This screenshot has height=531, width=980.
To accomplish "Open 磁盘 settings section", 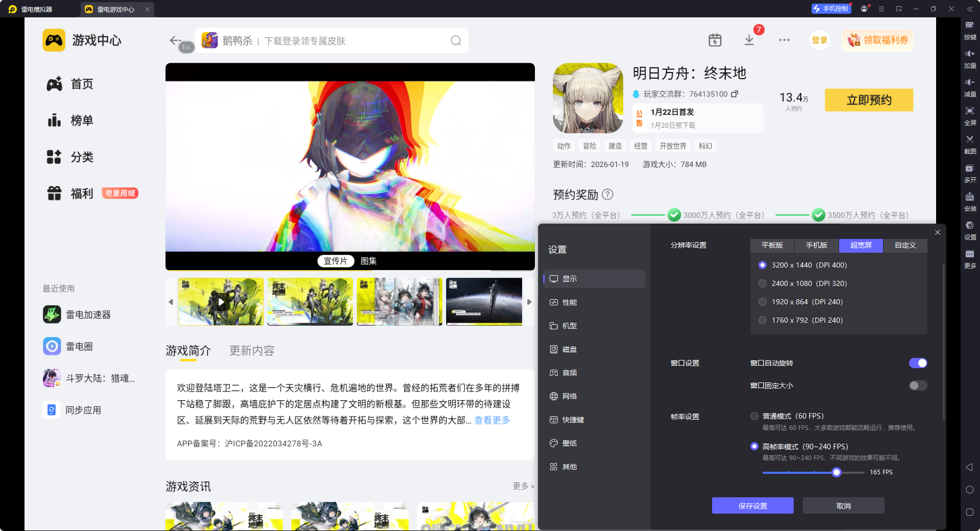I will pyautogui.click(x=594, y=349).
